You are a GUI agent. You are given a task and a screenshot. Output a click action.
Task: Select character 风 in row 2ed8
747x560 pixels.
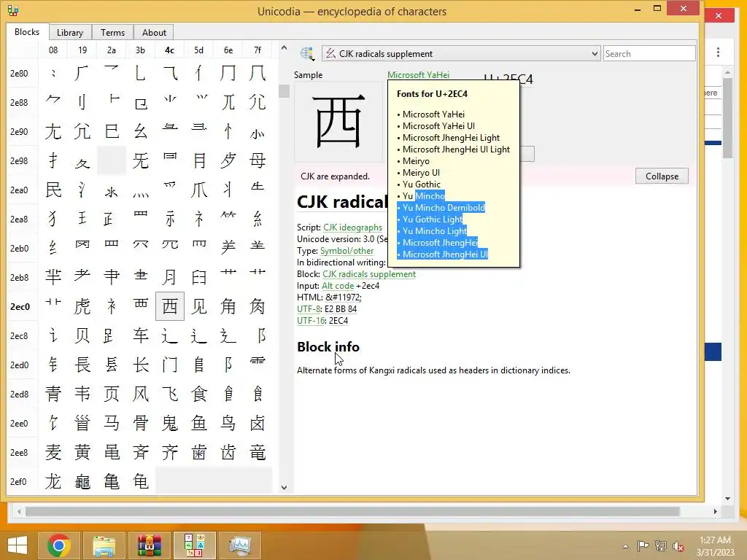(x=141, y=394)
